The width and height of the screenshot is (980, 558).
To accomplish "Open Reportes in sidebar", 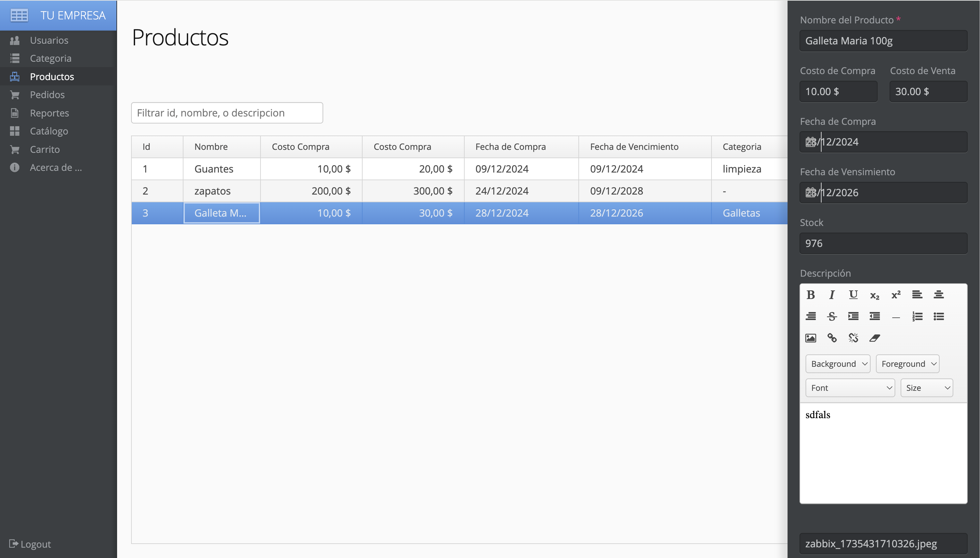I will pyautogui.click(x=58, y=113).
